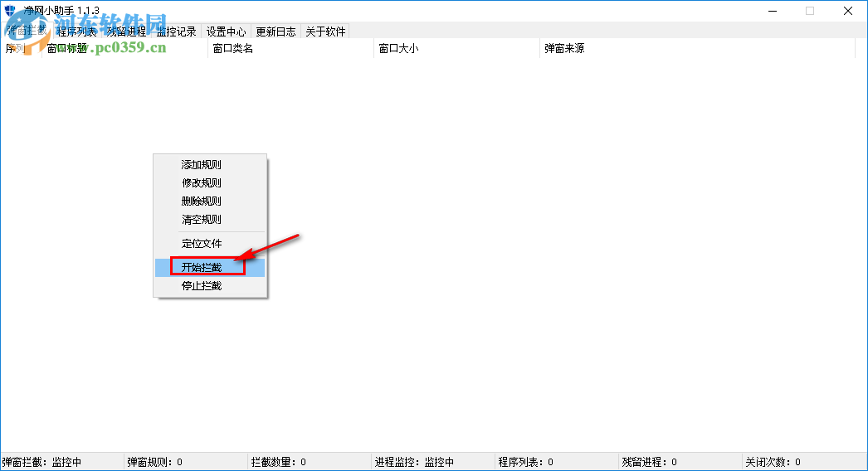Choose 添加规则 from the context menu

point(210,164)
